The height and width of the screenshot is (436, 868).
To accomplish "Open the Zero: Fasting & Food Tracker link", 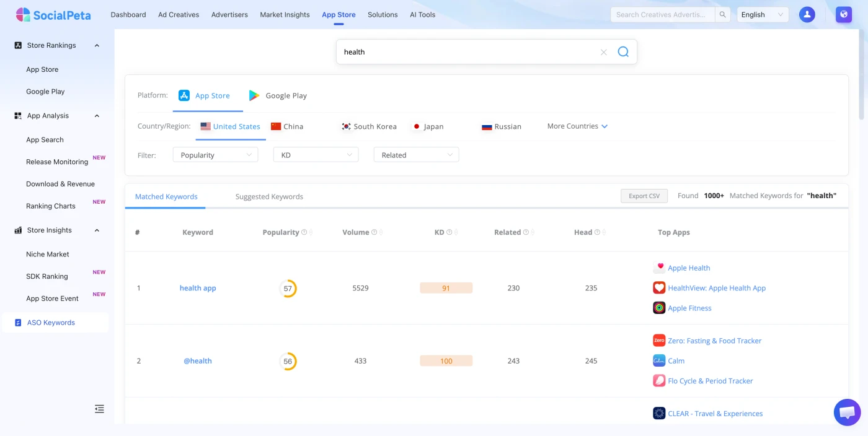I will click(714, 341).
